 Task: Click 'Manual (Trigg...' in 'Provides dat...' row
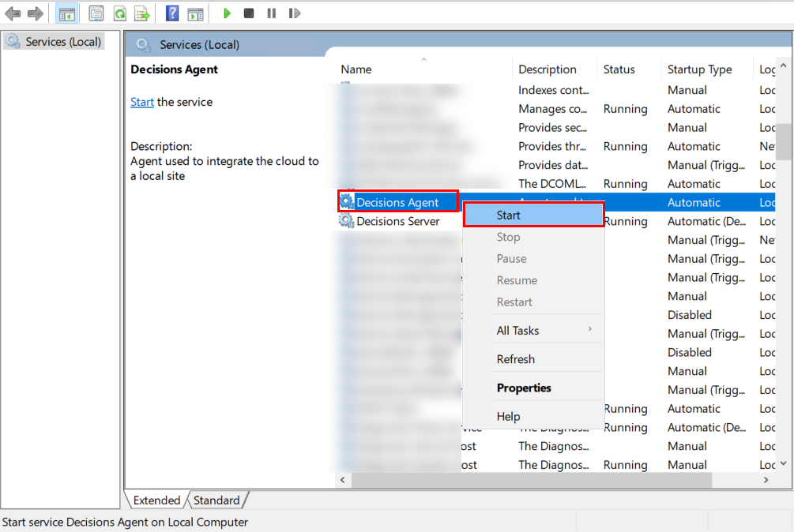coord(706,165)
